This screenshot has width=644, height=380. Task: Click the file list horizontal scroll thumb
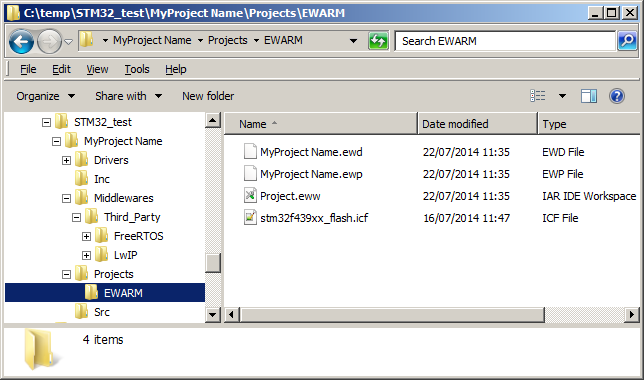[x=393, y=315]
